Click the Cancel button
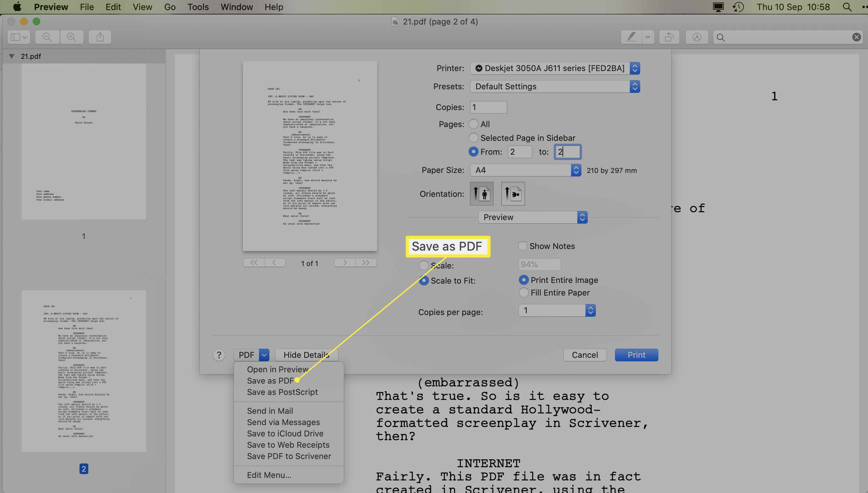Image resolution: width=868 pixels, height=493 pixels. [x=585, y=355]
